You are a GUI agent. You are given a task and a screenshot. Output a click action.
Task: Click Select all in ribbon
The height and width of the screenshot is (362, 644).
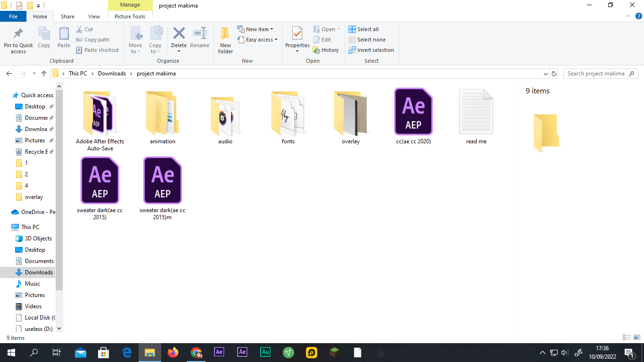(x=363, y=29)
